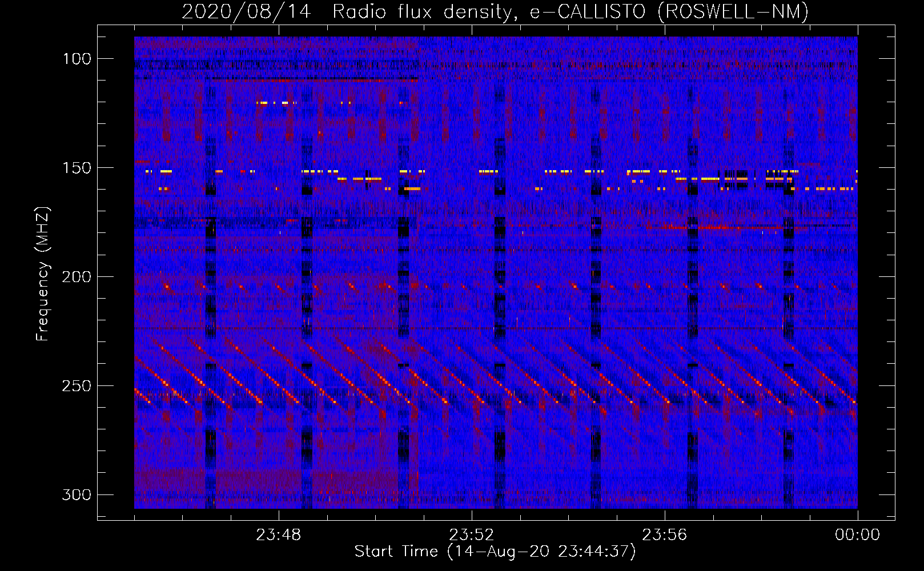Screen dimensions: 924x571
Task: Click the 'Frequency (MHZ)' axis label
Action: pyautogui.click(x=43, y=274)
